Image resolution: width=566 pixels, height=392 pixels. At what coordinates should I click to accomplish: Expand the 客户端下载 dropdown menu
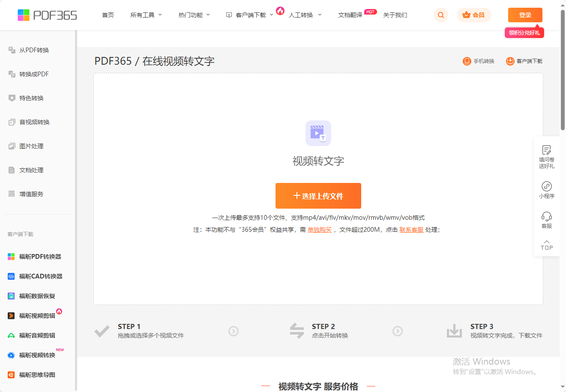click(x=249, y=15)
